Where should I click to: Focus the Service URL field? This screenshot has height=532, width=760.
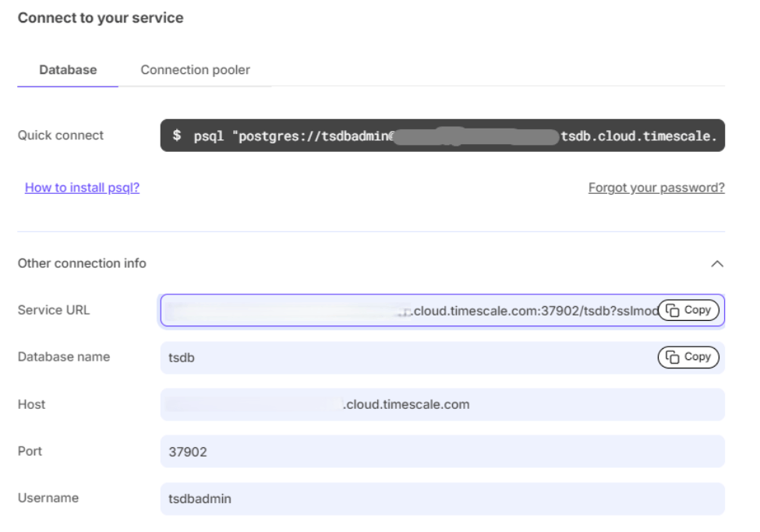pos(405,310)
